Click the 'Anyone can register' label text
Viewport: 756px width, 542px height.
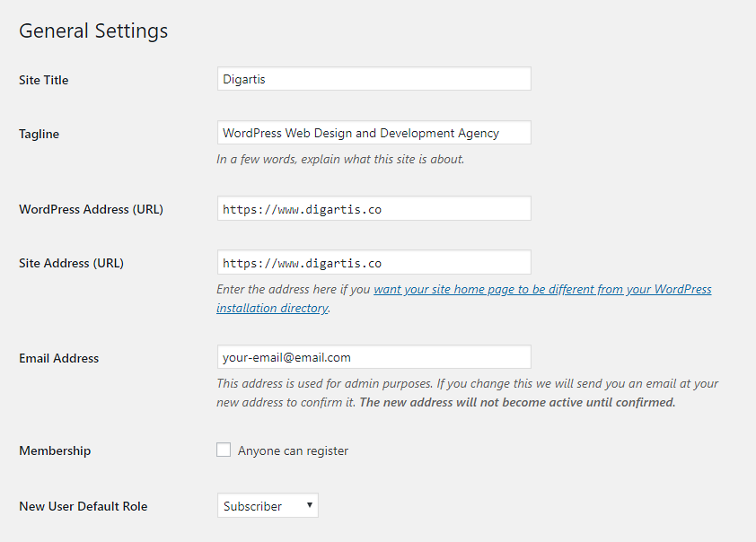[x=293, y=450]
